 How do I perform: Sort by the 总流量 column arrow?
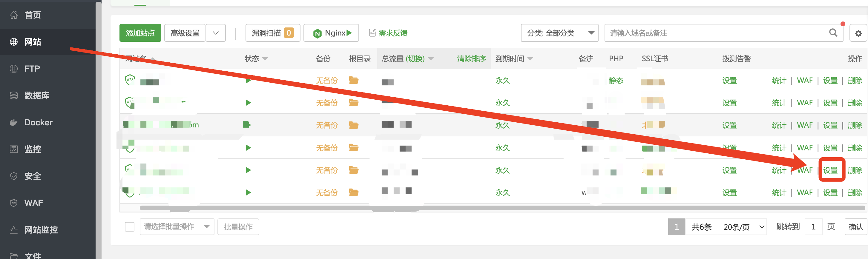(x=431, y=59)
